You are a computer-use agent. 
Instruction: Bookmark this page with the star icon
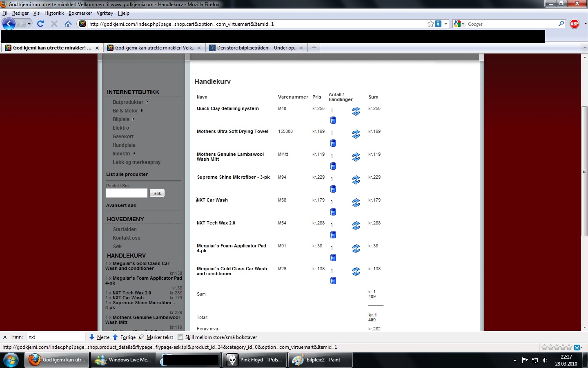430,24
